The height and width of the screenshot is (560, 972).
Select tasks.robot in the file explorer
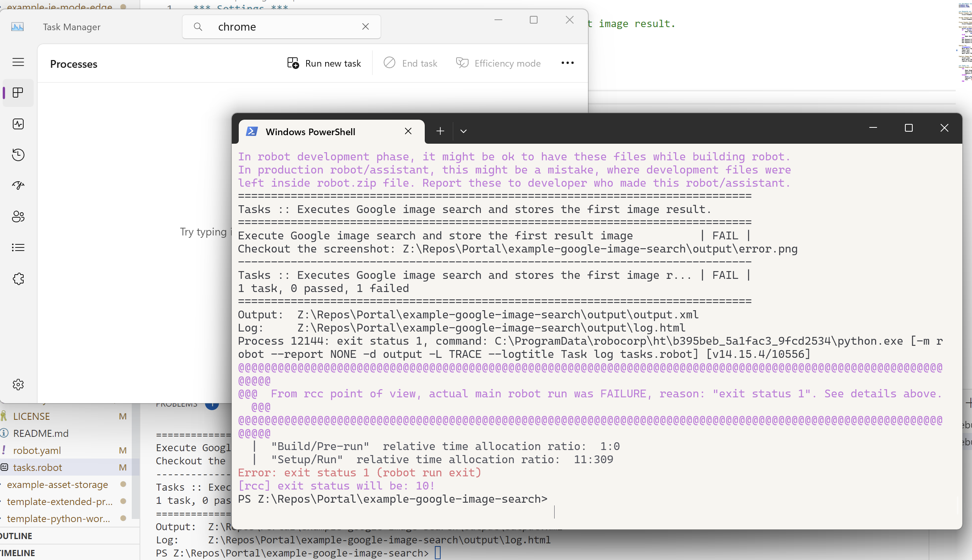click(x=37, y=467)
